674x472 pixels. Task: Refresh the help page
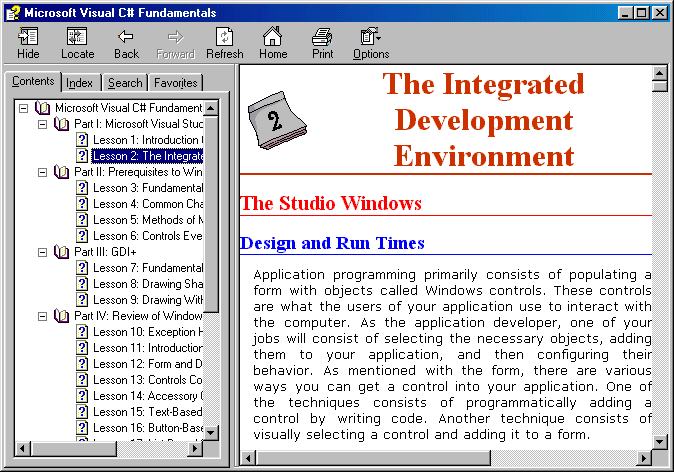[224, 37]
